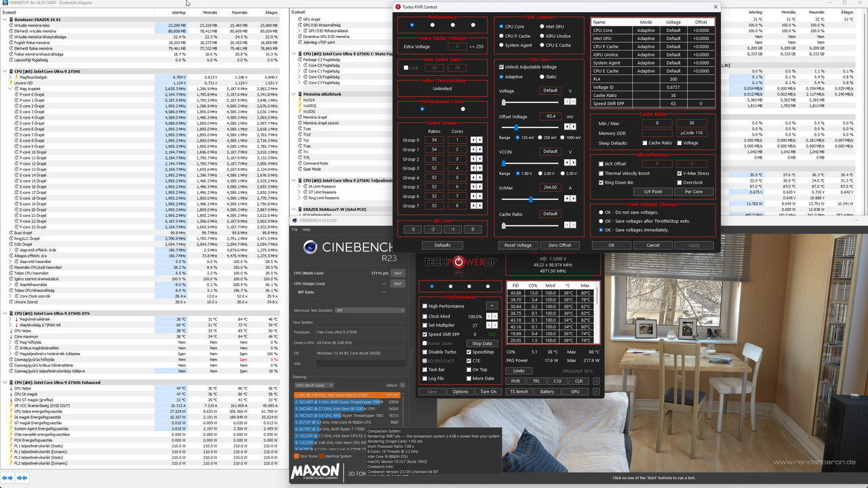Increase Group 7 ratio with right arrow
Viewport: 868px width, 488px height.
(x=478, y=205)
